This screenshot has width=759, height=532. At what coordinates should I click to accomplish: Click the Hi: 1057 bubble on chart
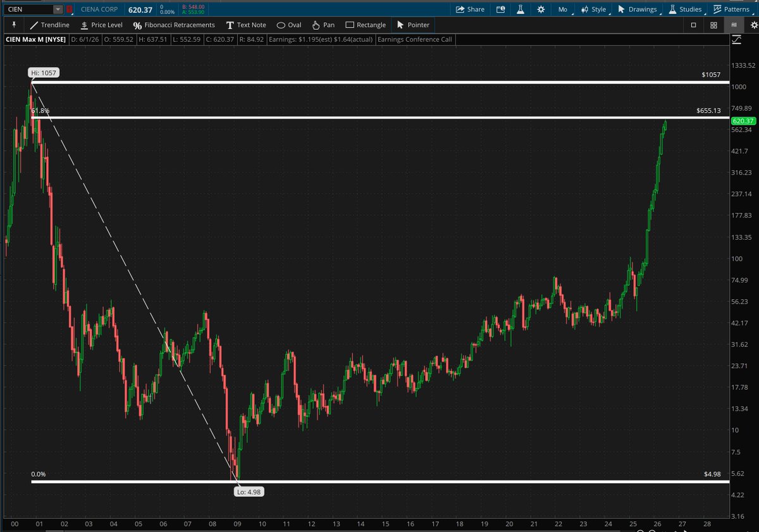pyautogui.click(x=44, y=73)
